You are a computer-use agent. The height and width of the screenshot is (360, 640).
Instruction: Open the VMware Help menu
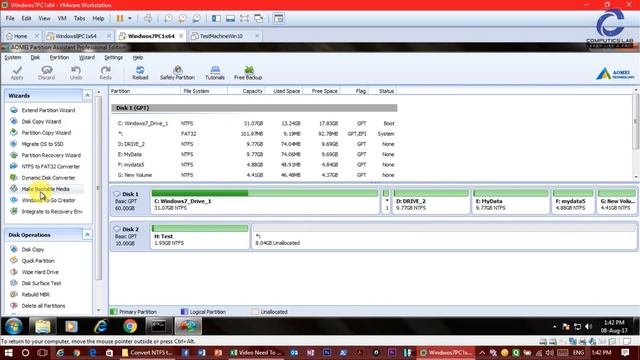tap(98, 18)
